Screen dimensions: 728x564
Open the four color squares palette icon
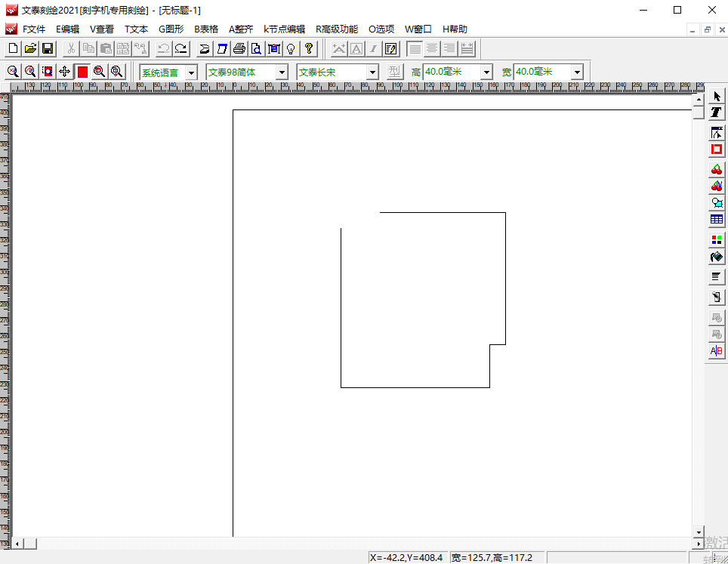tap(717, 239)
